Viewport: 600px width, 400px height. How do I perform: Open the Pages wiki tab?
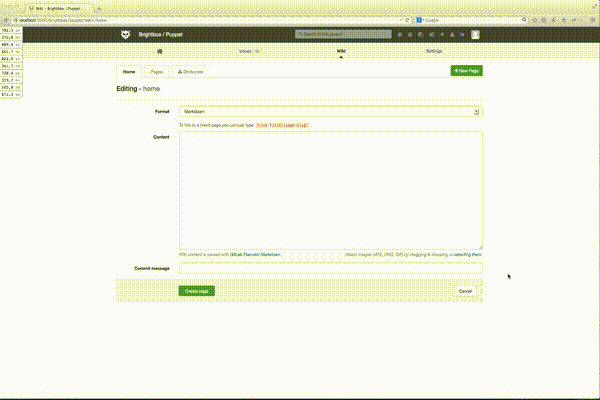coord(157,72)
